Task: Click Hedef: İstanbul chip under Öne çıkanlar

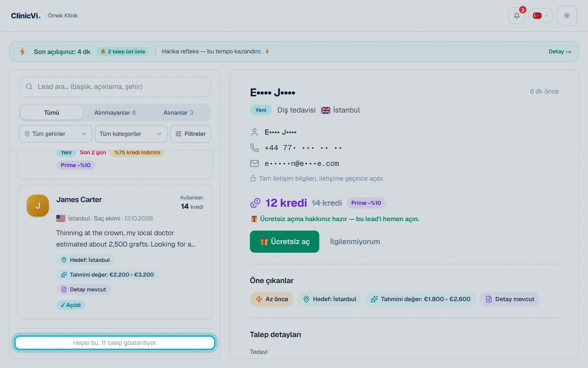Action: [329, 299]
